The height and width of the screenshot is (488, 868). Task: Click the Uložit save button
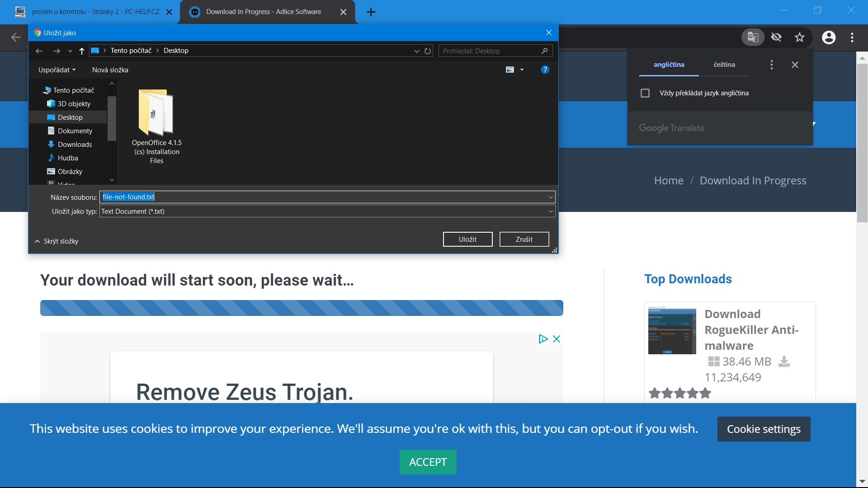pyautogui.click(x=467, y=239)
